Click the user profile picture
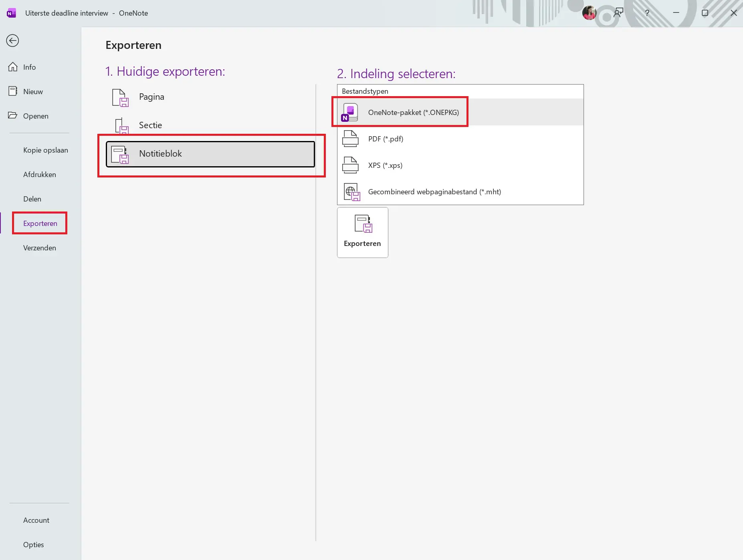Image resolution: width=743 pixels, height=560 pixels. pyautogui.click(x=589, y=13)
